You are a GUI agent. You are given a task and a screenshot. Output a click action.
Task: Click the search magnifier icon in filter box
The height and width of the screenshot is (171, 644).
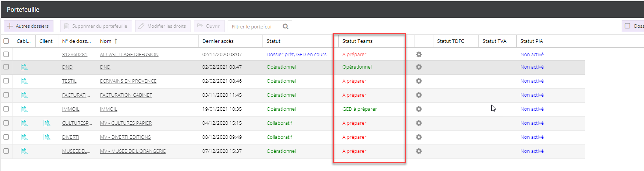[286, 27]
